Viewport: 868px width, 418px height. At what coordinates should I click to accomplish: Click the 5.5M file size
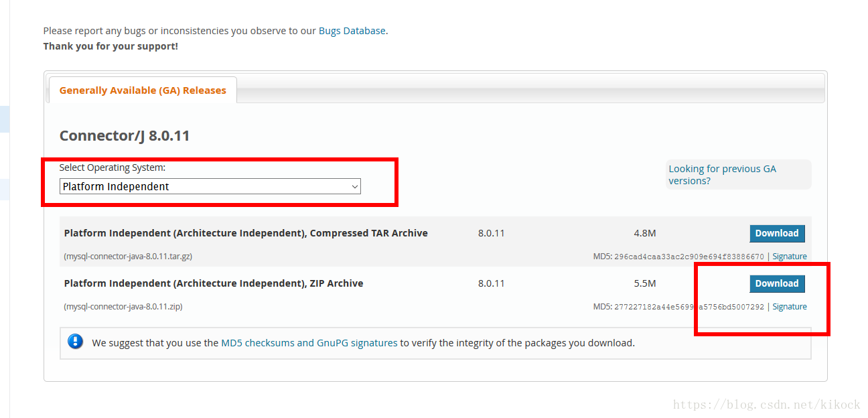[644, 283]
